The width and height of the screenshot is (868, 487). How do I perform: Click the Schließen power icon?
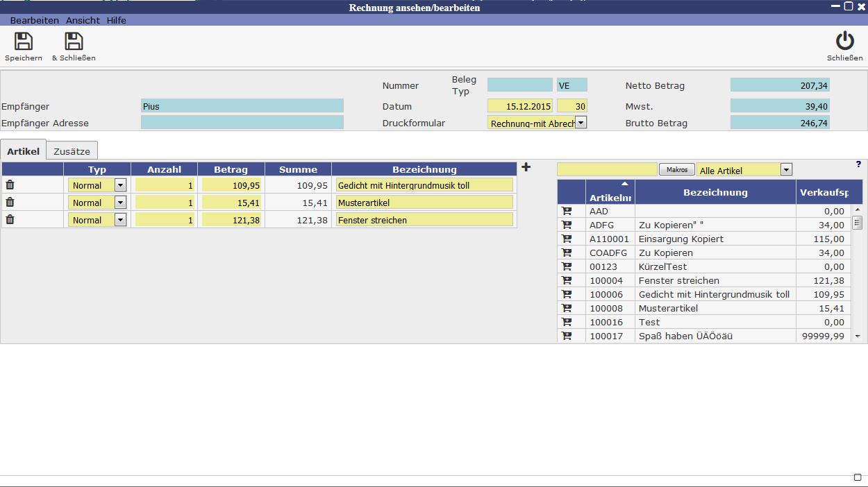[x=844, y=42]
